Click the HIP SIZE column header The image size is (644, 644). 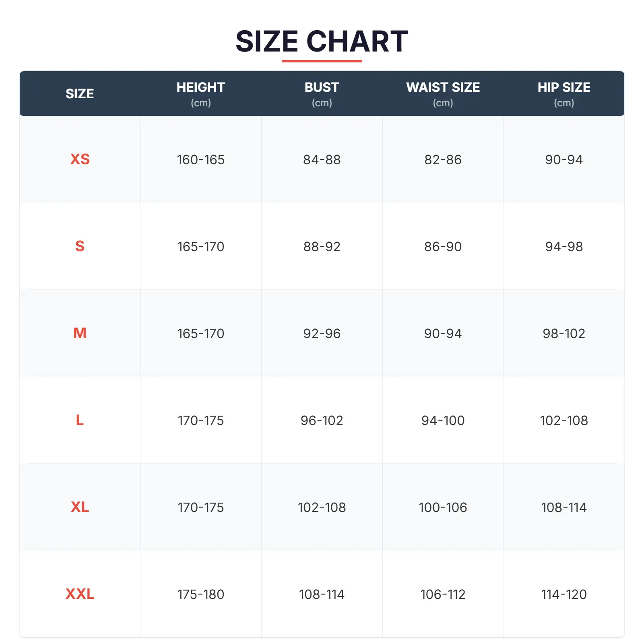tap(563, 87)
